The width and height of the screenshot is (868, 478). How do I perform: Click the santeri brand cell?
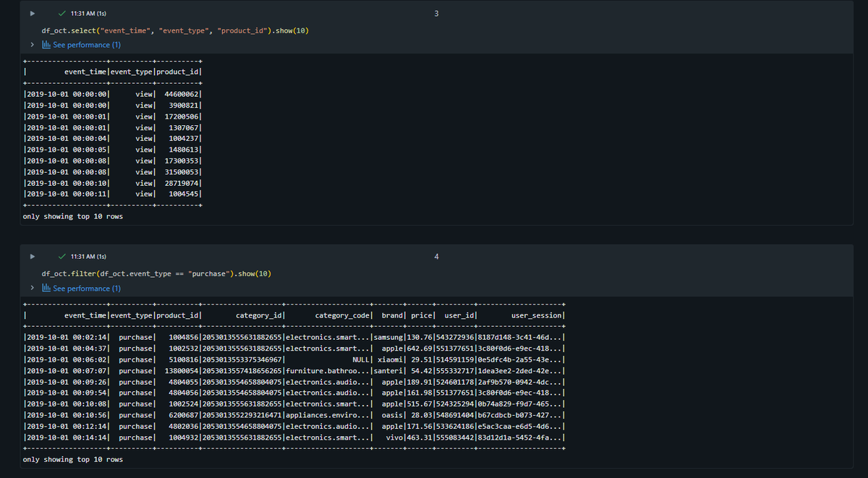tap(388, 370)
